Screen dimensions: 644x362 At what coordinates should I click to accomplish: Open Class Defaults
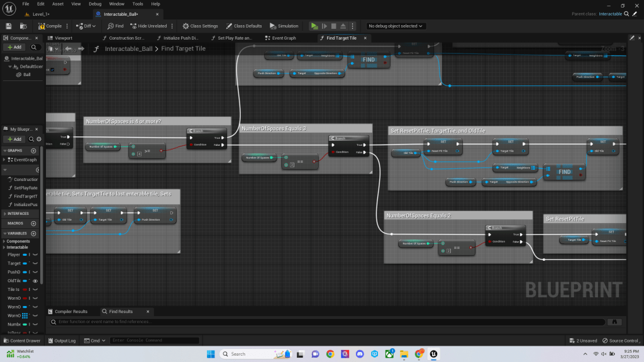243,26
